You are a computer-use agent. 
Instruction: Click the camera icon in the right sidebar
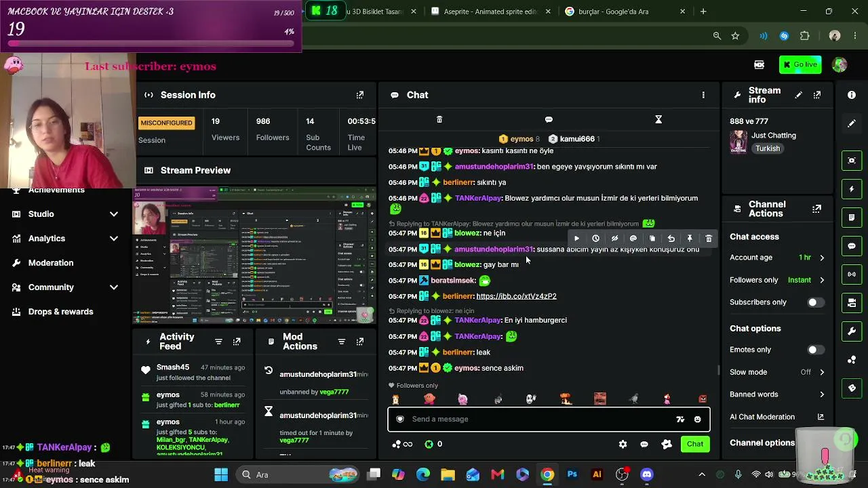(x=852, y=161)
